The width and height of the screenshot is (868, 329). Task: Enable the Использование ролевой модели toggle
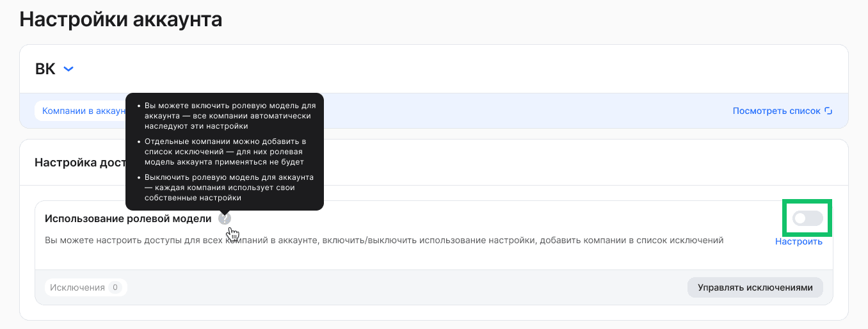click(x=807, y=219)
